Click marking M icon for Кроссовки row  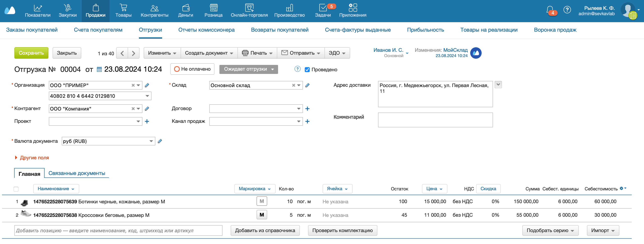261,215
